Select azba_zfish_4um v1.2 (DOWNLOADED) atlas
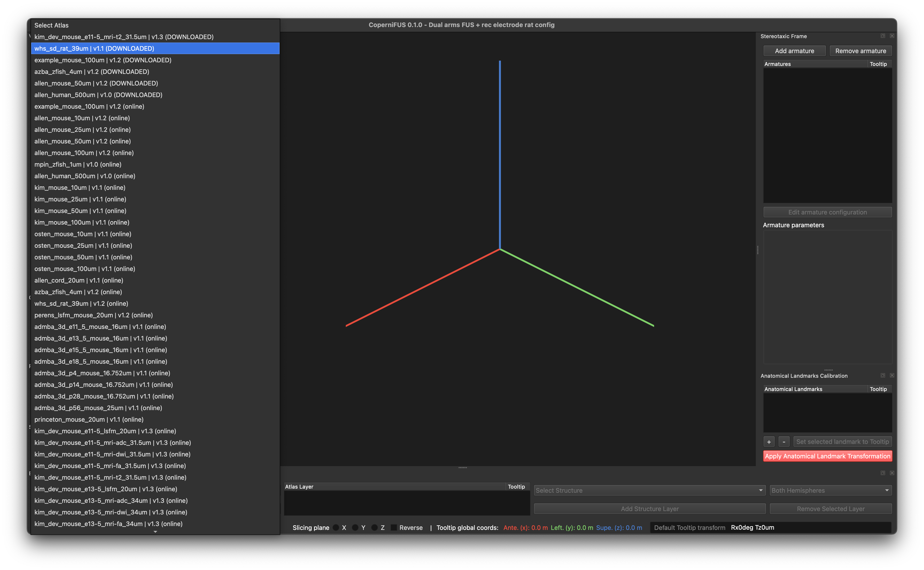The width and height of the screenshot is (924, 570). tap(155, 72)
